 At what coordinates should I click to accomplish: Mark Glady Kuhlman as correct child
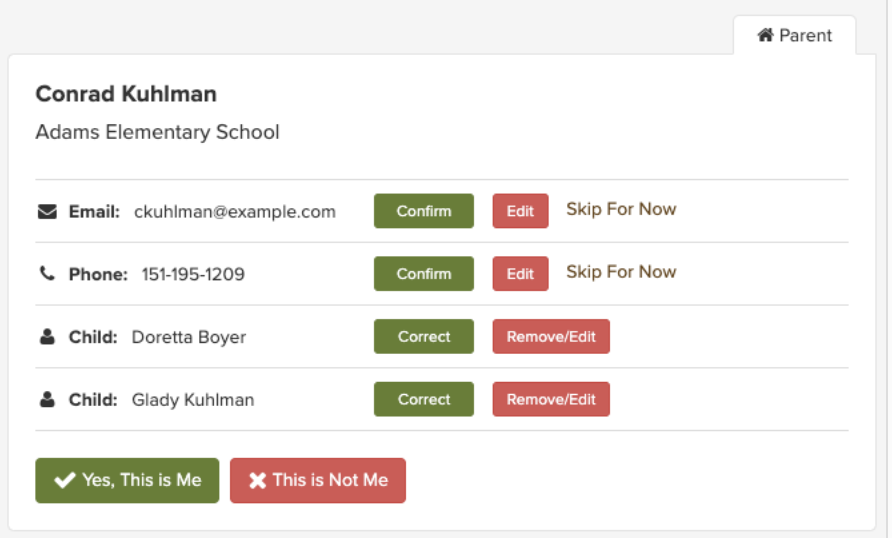(424, 399)
